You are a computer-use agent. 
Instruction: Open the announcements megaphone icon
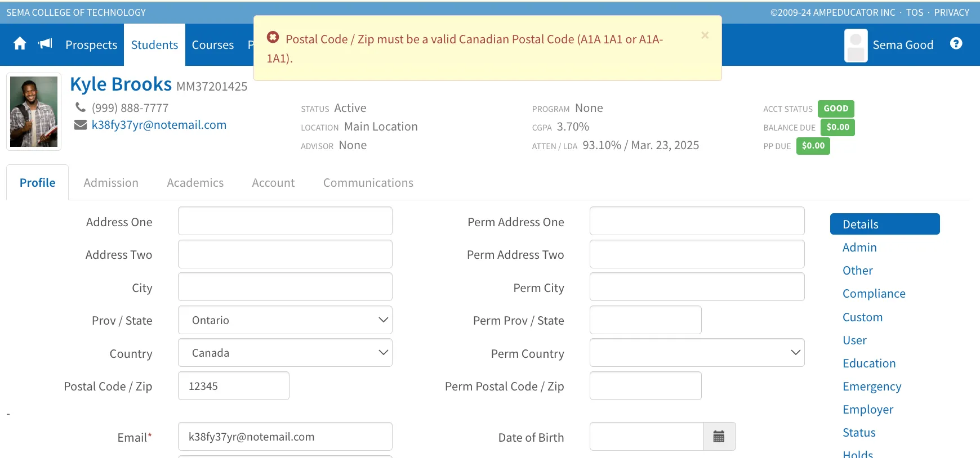[45, 44]
